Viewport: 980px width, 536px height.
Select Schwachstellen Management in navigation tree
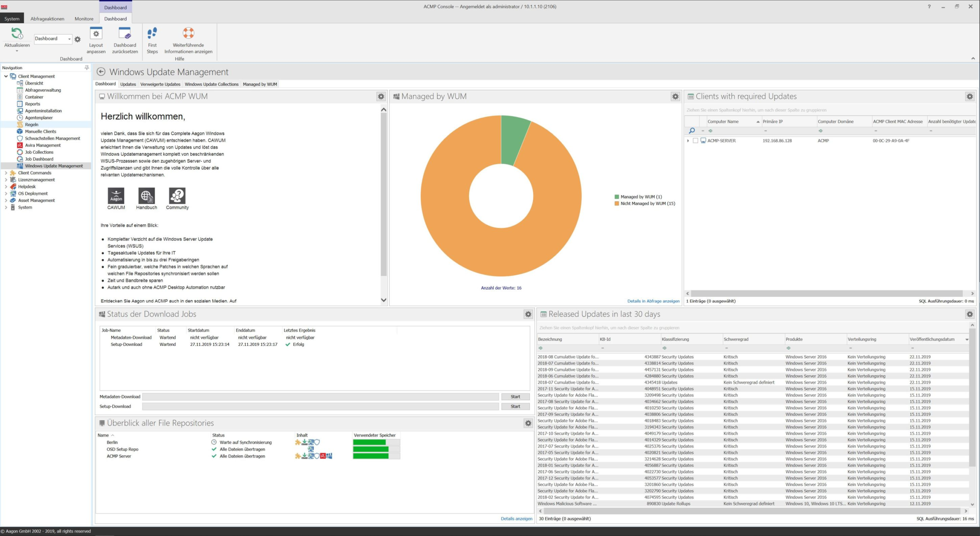[52, 138]
